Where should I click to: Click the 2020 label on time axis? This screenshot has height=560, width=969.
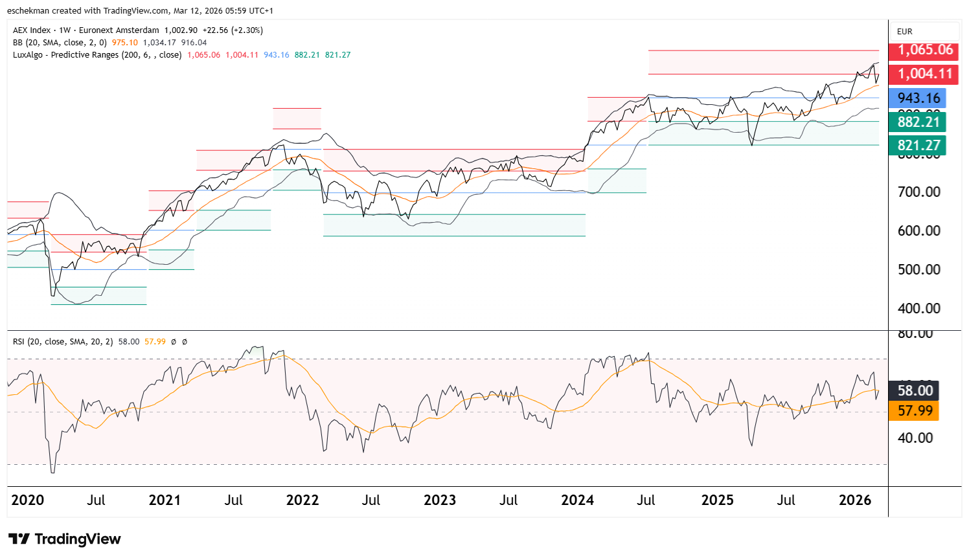point(28,500)
